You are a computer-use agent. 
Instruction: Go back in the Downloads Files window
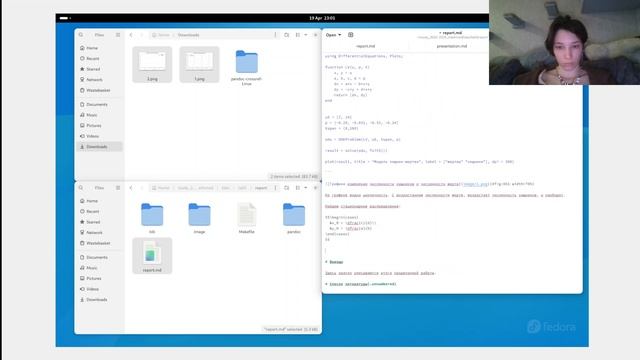[x=131, y=35]
